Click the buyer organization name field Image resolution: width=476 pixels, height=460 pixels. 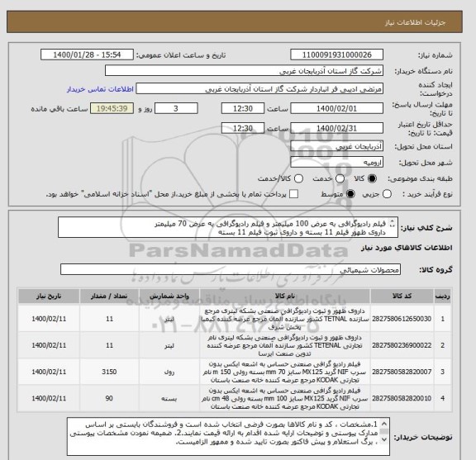pyautogui.click(x=244, y=71)
